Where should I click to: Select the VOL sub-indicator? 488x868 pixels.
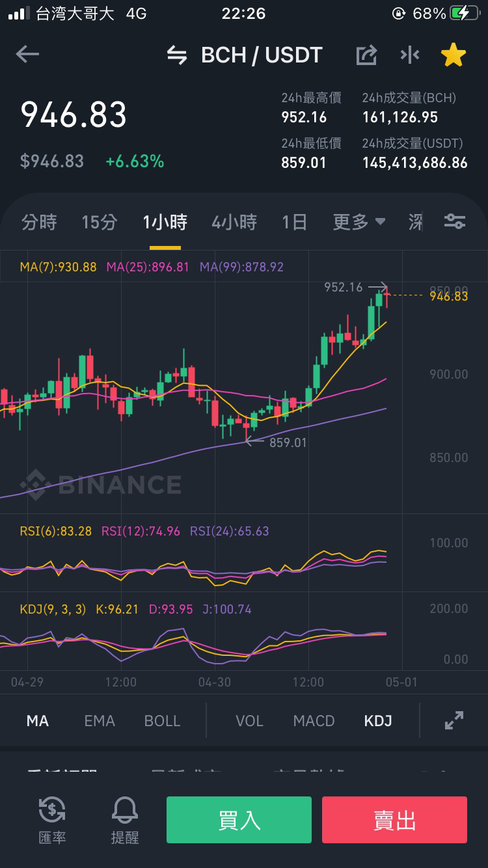(x=249, y=721)
